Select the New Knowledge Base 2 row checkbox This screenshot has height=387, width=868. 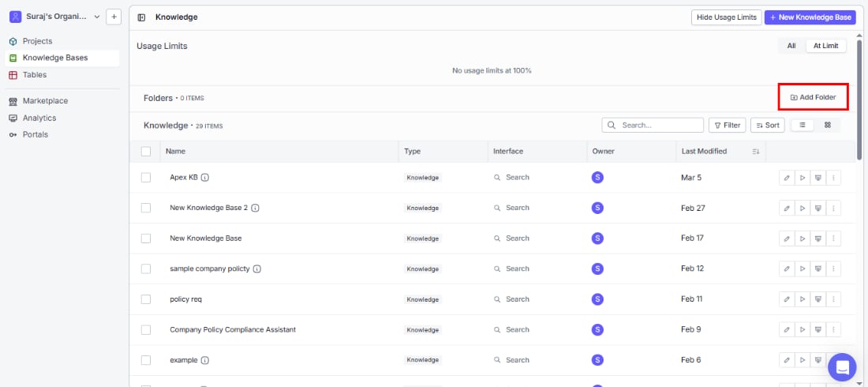pos(146,208)
